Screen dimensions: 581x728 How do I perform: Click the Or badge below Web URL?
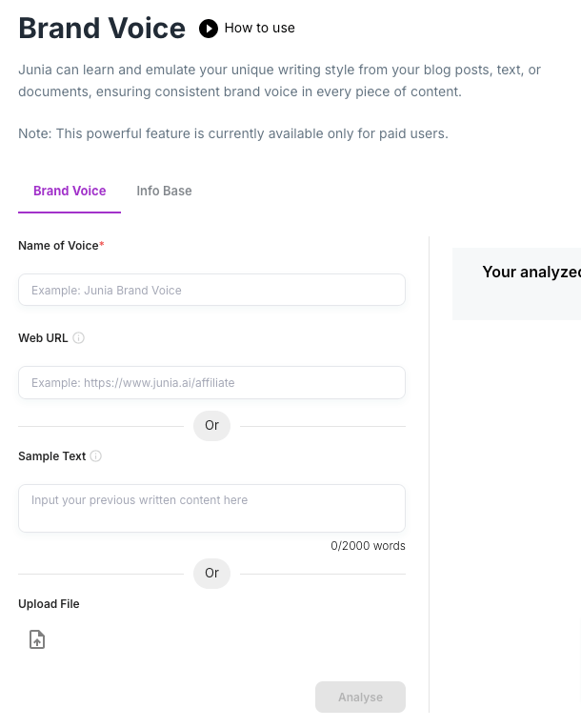[211, 426]
